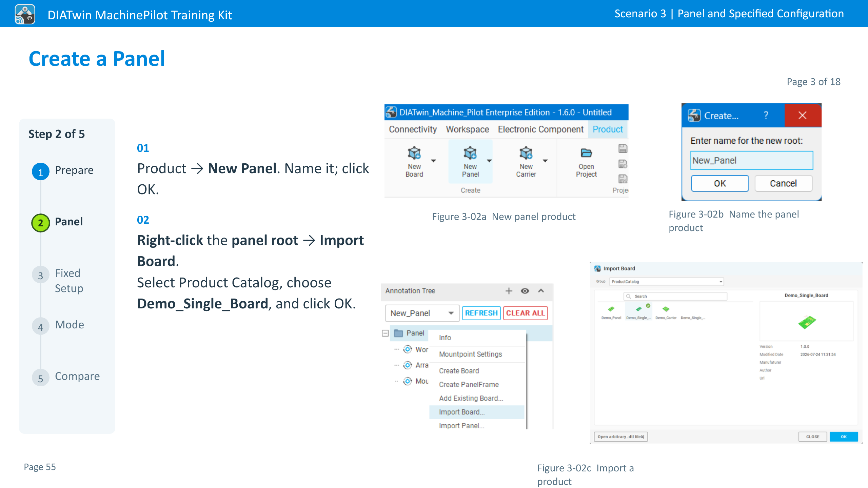Click the Version value 1.0.0

coord(805,347)
